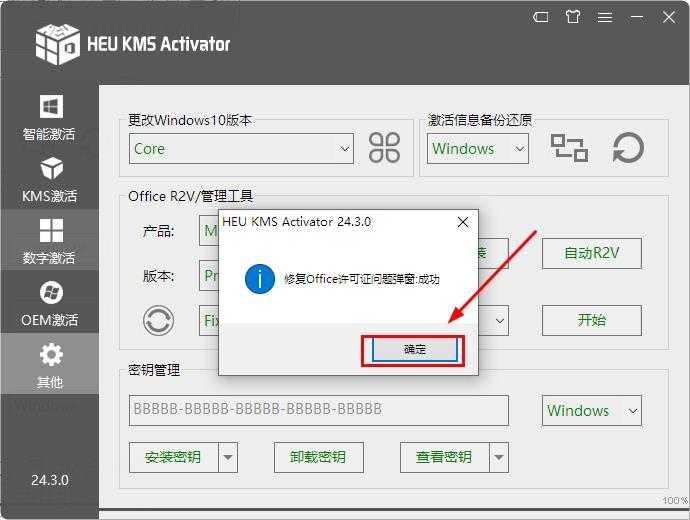690x520 pixels.
Task: Open the KMS激活 sidebar tab
Action: pyautogui.click(x=49, y=179)
